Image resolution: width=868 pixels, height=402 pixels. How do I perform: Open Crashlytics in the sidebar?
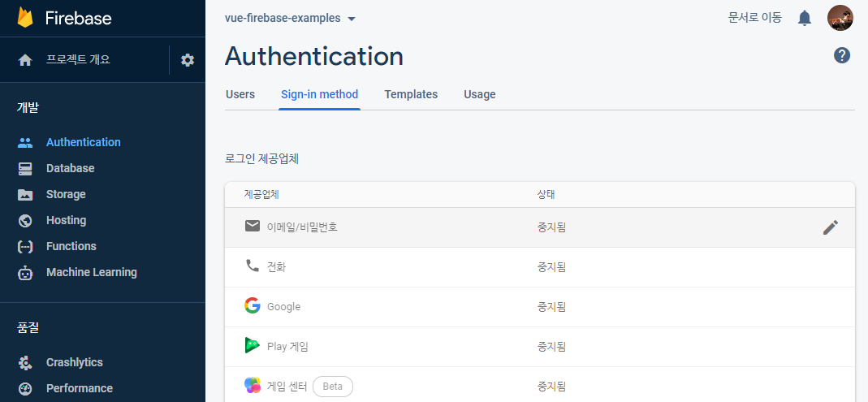pos(74,363)
